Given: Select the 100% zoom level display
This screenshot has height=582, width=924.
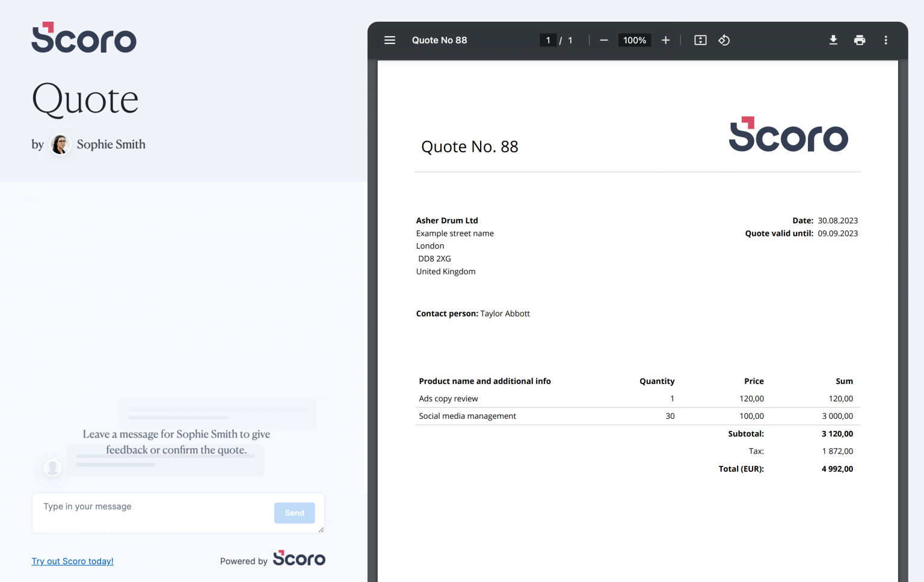Looking at the screenshot, I should click(x=634, y=40).
